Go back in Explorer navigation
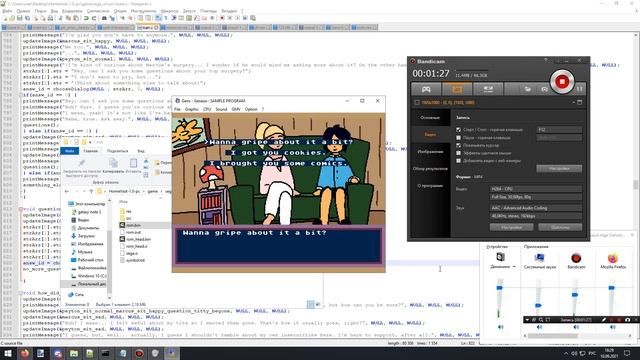 [67, 191]
